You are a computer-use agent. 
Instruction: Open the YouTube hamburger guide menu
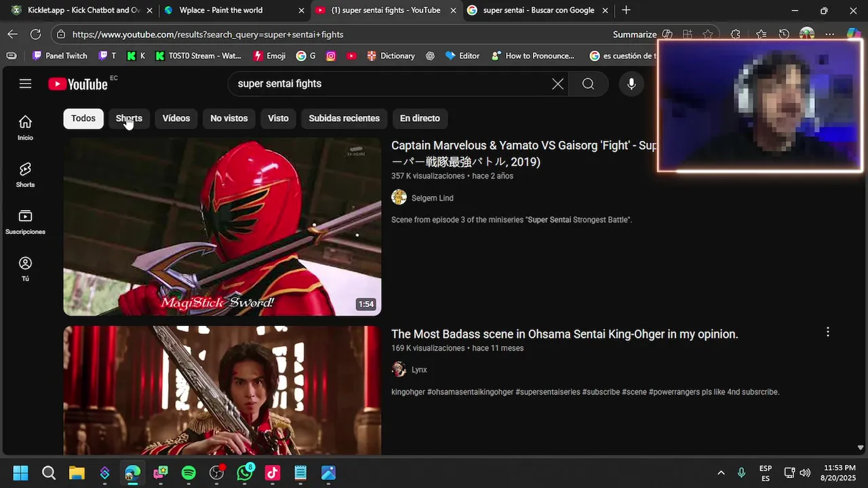tap(25, 83)
